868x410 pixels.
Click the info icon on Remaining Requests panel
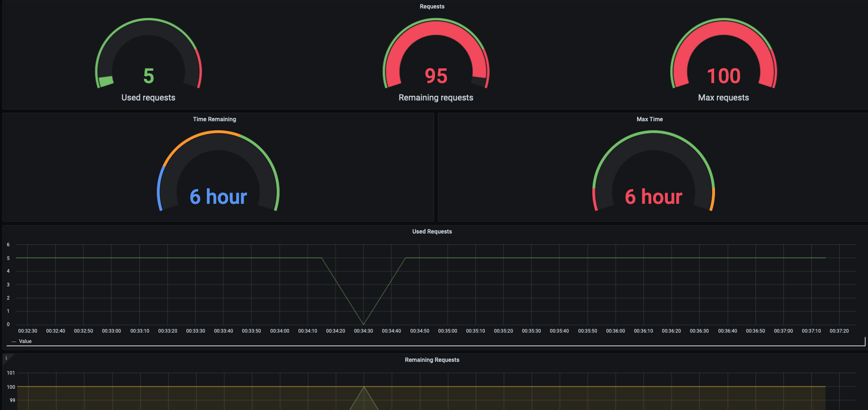(6, 358)
